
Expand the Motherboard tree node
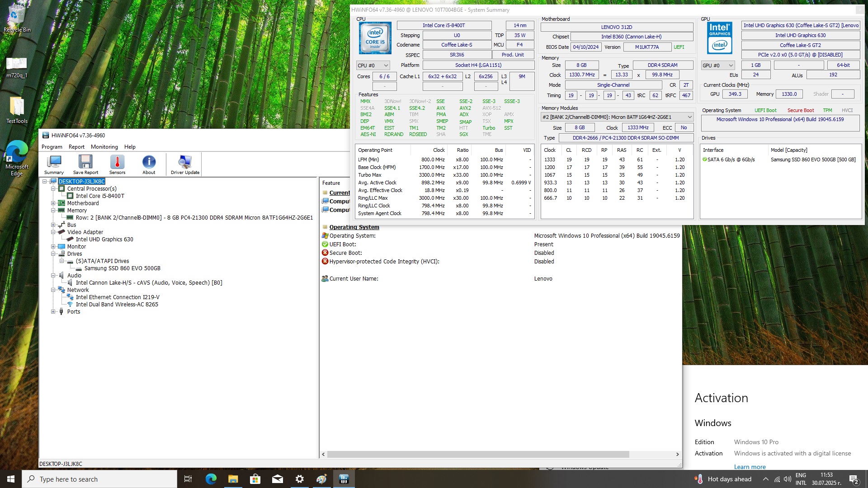pos(53,203)
